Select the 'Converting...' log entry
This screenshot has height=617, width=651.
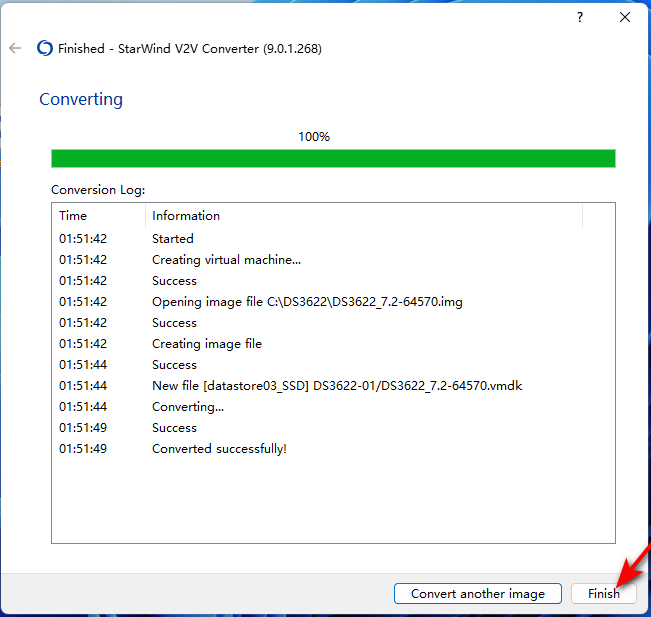click(x=333, y=406)
